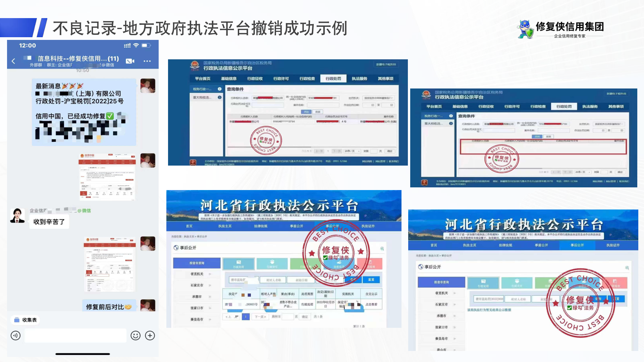The height and width of the screenshot is (362, 644).
Task: Click page 1 button in Hebei results pagination
Action: (x=246, y=316)
